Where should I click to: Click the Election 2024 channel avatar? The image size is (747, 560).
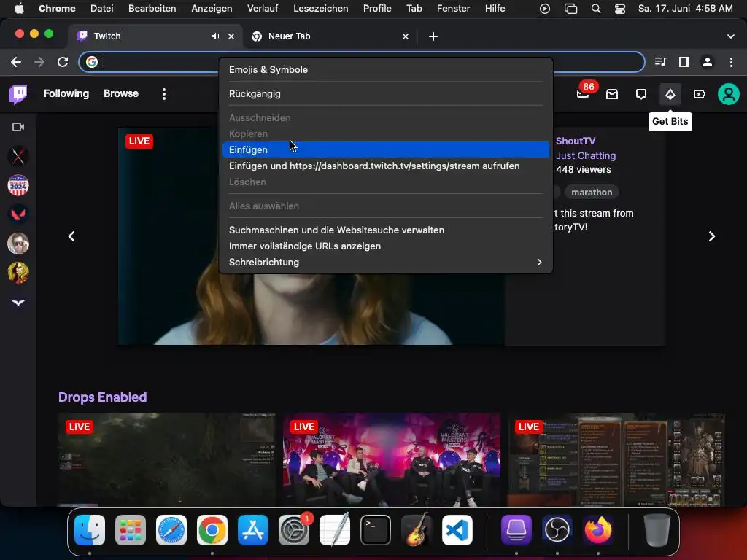pos(18,185)
